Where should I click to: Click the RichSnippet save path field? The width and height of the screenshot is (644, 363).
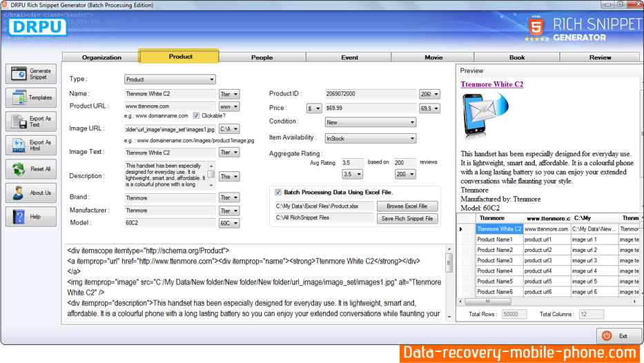[x=324, y=217]
